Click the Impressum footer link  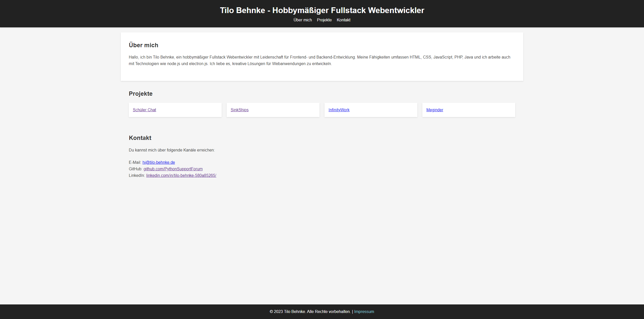click(x=364, y=311)
